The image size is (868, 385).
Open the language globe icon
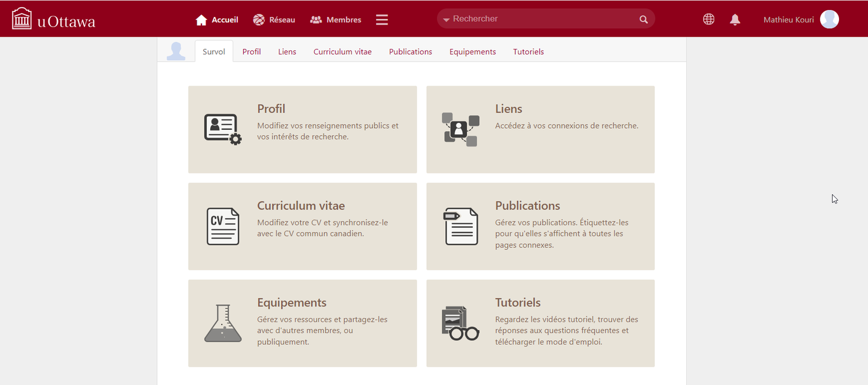pos(709,19)
